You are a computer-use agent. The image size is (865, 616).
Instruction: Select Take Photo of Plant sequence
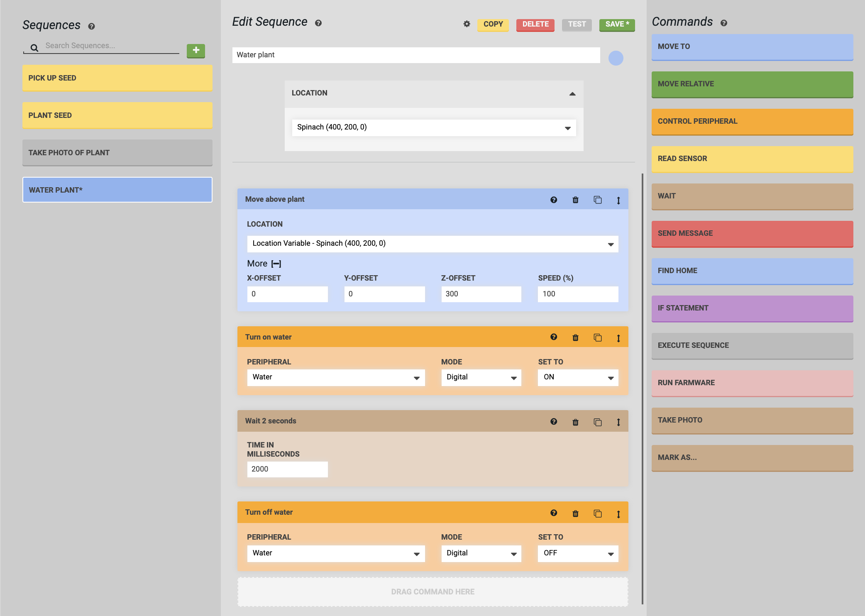[x=117, y=153]
